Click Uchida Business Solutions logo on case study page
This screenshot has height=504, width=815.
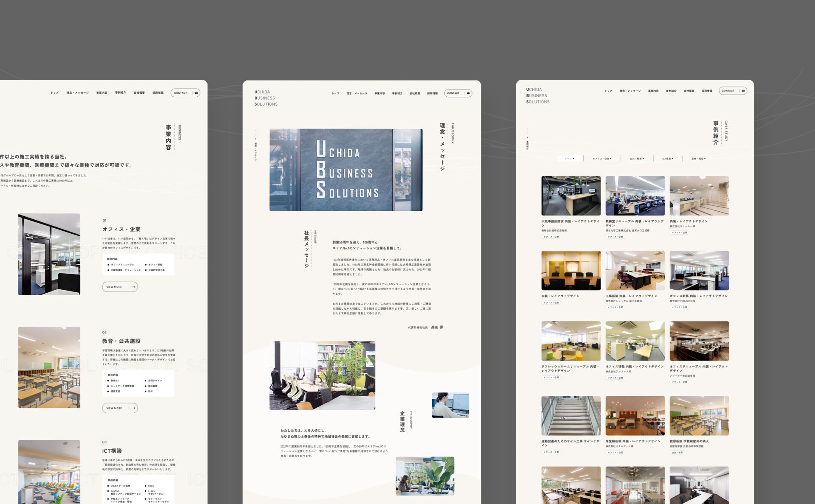pyautogui.click(x=538, y=96)
